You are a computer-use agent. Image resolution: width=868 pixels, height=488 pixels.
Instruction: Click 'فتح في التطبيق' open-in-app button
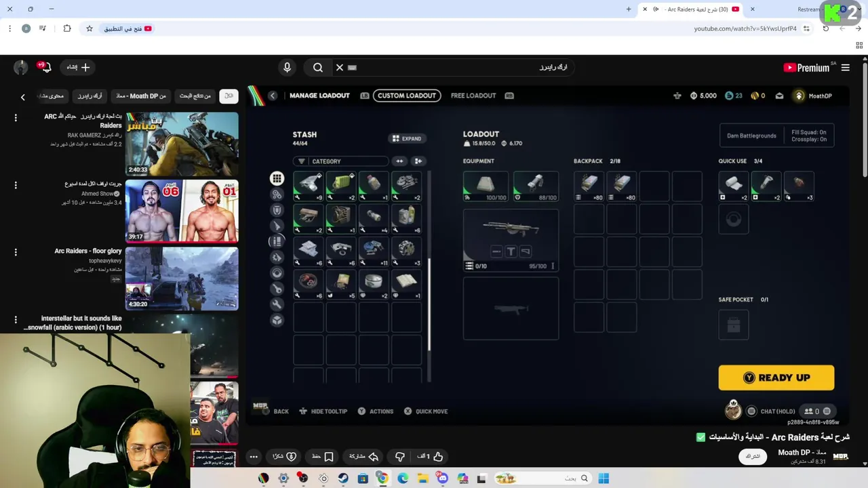tap(128, 28)
